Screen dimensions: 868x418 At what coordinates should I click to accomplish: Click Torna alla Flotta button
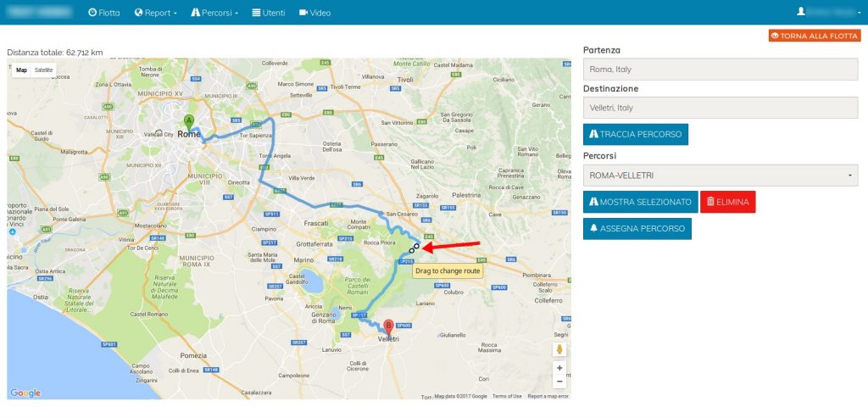click(814, 36)
